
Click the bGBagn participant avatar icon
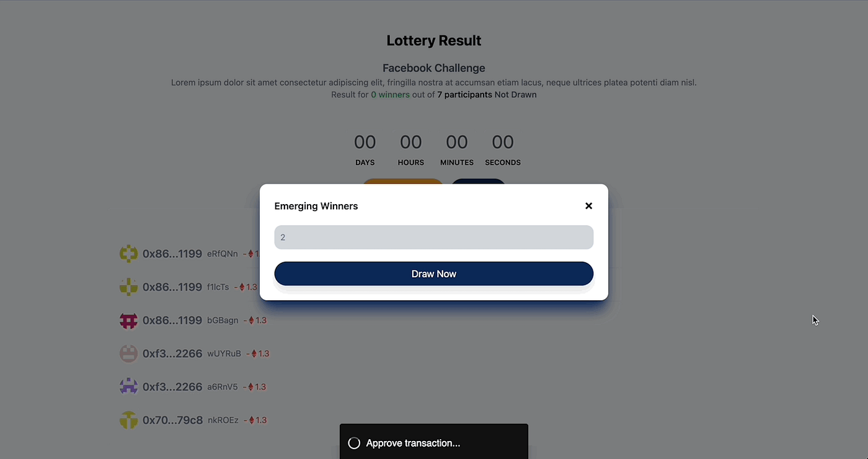[x=128, y=320]
